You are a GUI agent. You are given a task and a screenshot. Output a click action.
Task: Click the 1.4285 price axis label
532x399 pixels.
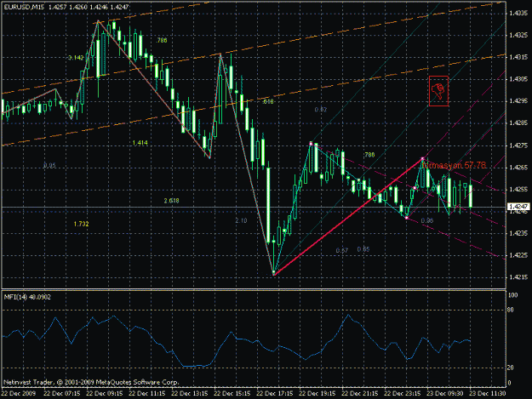518,123
